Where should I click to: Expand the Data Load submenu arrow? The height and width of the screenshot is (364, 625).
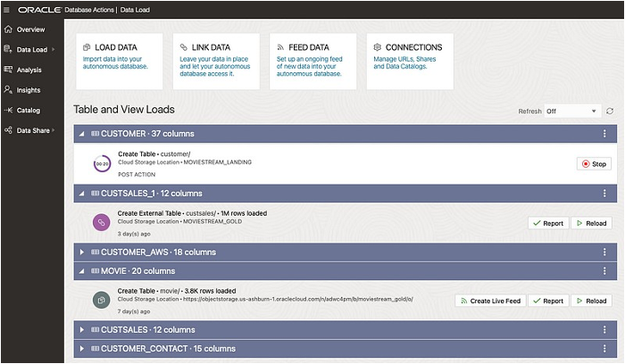53,49
